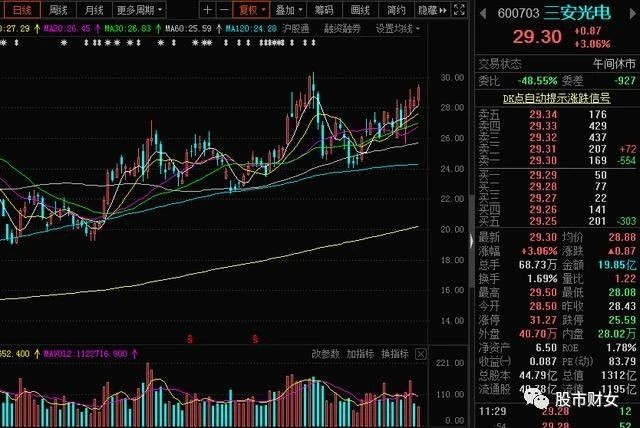Click the MAVOL2 volume average label

point(85,353)
